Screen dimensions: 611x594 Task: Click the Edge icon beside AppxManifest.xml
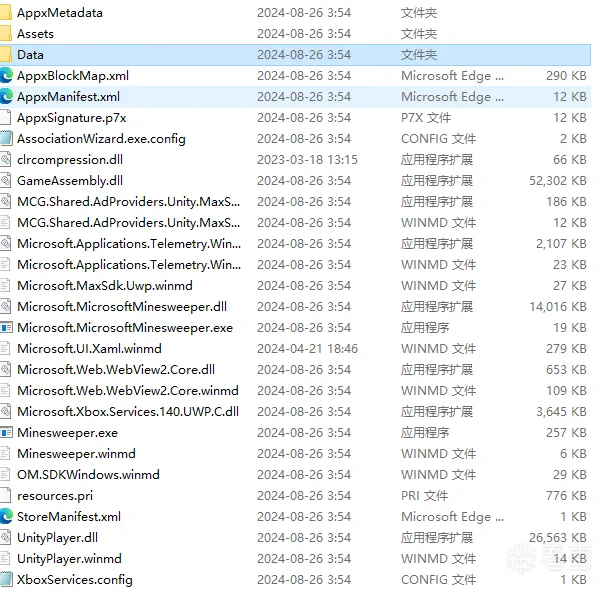[6, 97]
